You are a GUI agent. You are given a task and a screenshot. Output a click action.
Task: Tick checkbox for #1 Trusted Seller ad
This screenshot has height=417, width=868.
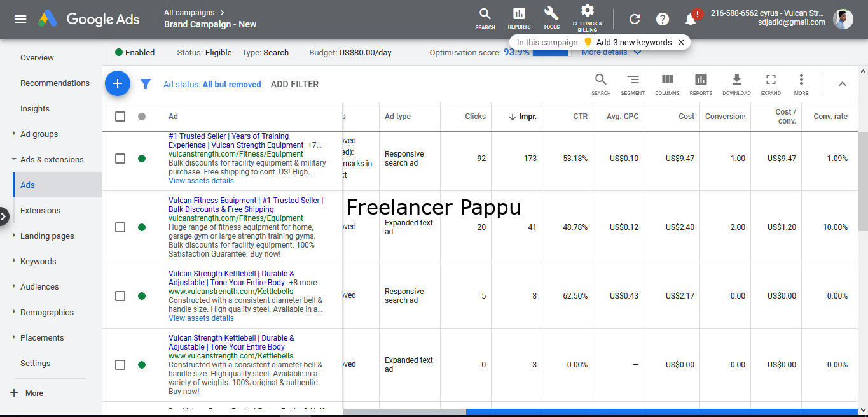click(x=120, y=159)
